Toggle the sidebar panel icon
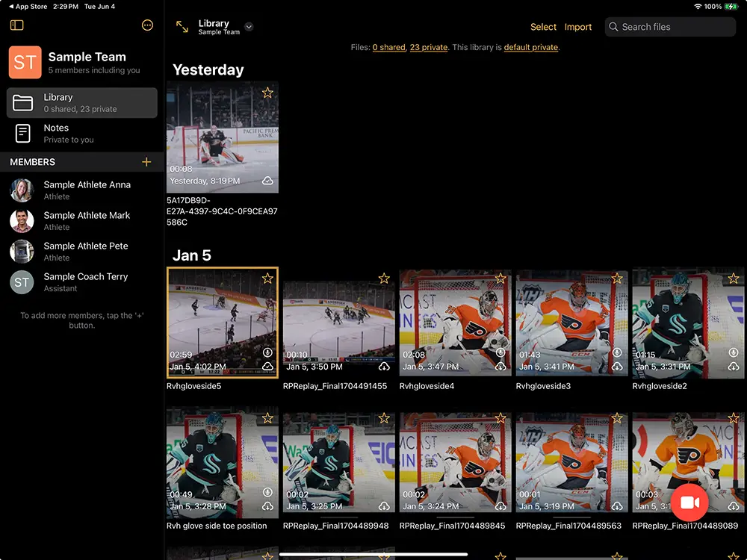 point(16,25)
